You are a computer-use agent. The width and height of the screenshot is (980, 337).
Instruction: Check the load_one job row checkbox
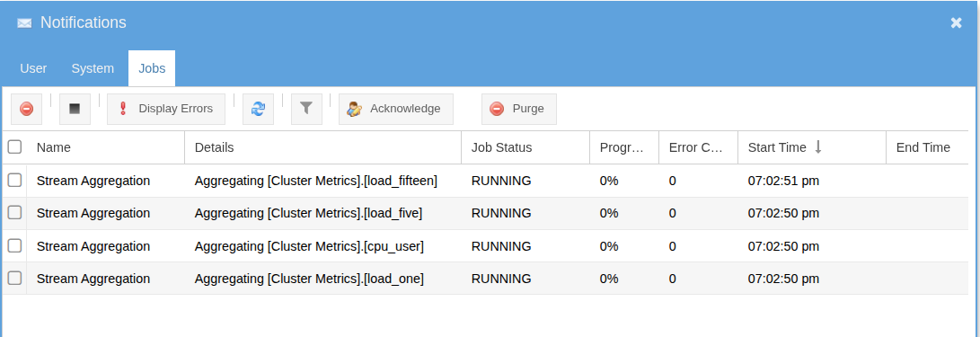click(x=14, y=279)
